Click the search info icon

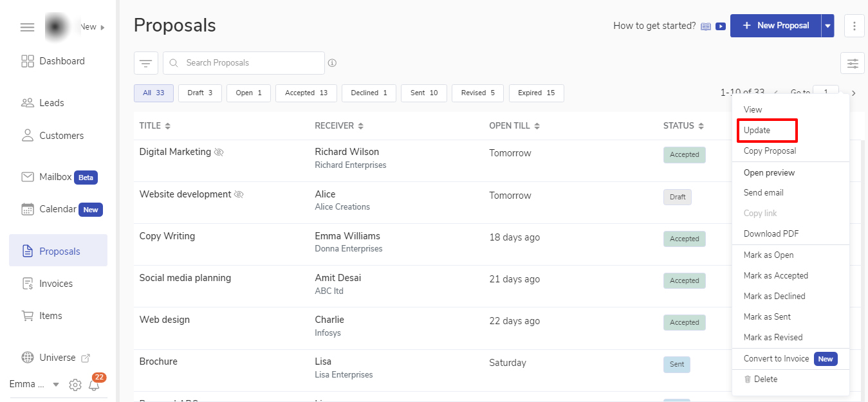pyautogui.click(x=333, y=63)
